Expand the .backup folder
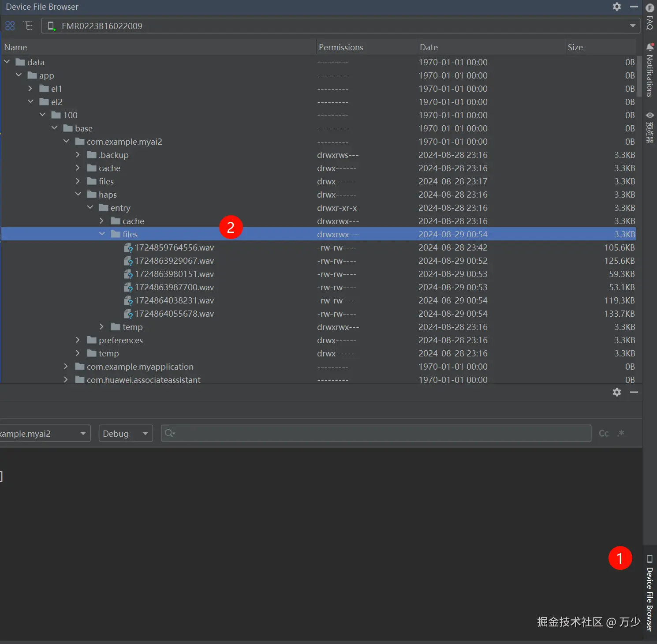This screenshot has height=644, width=657. pyautogui.click(x=78, y=154)
